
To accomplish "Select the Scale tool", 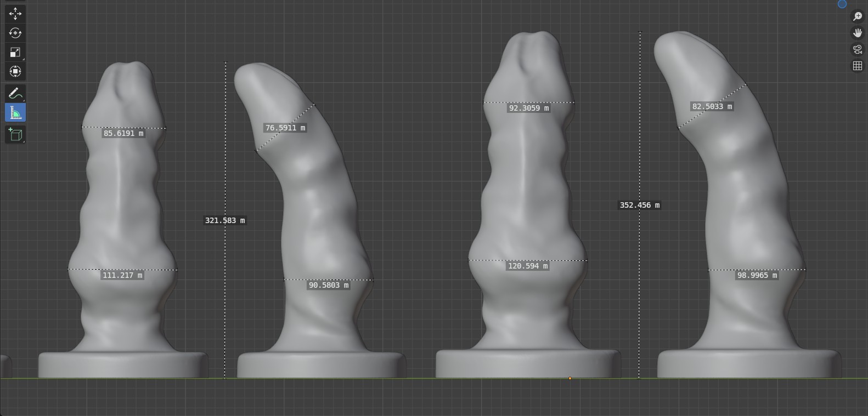I will (x=15, y=52).
